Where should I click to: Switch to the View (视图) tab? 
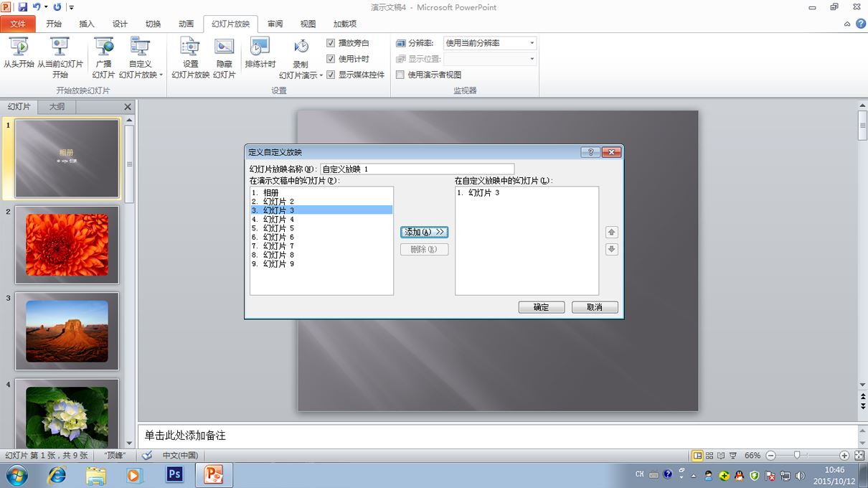click(x=308, y=24)
